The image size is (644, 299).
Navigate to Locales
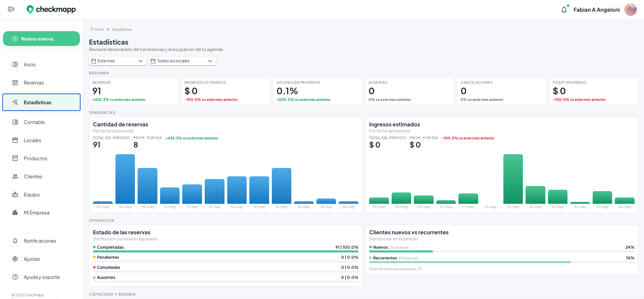click(x=41, y=140)
